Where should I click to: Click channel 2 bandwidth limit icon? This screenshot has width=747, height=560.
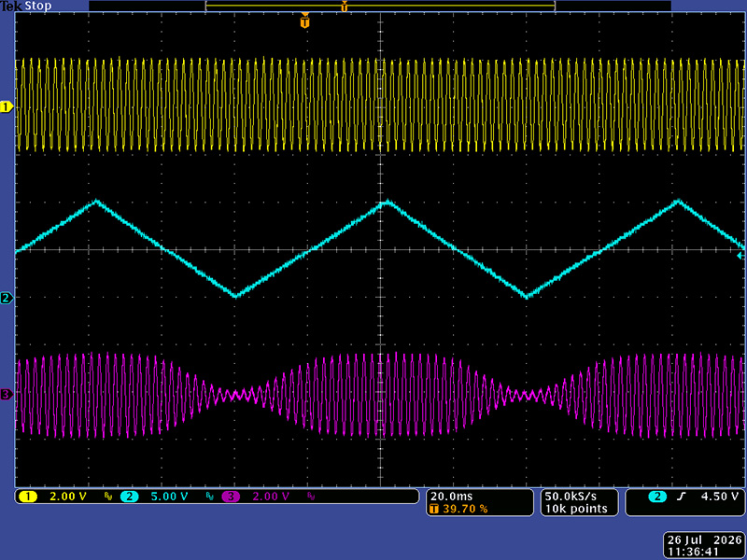[x=209, y=497]
